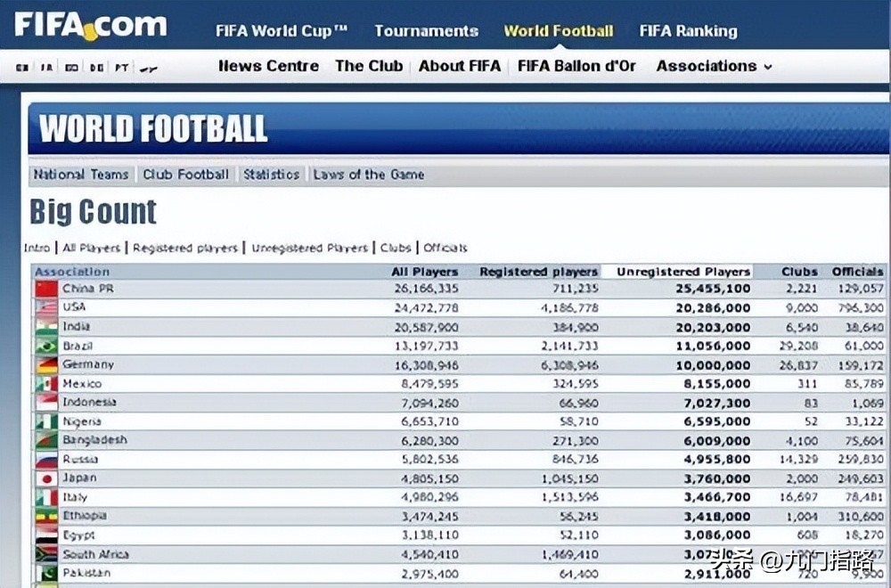This screenshot has height=588, width=891.
Task: Click the Indonesia flag icon
Action: [46, 402]
